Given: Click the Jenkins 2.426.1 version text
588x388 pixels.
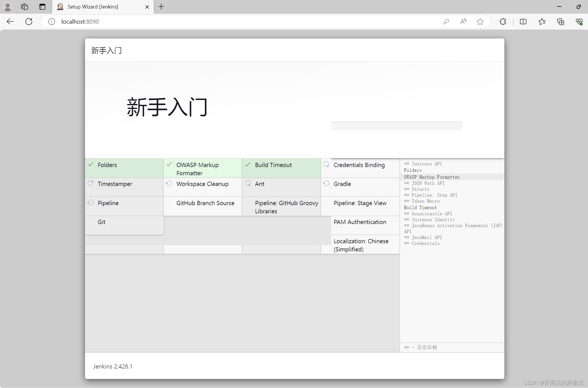Looking at the screenshot, I should (113, 366).
